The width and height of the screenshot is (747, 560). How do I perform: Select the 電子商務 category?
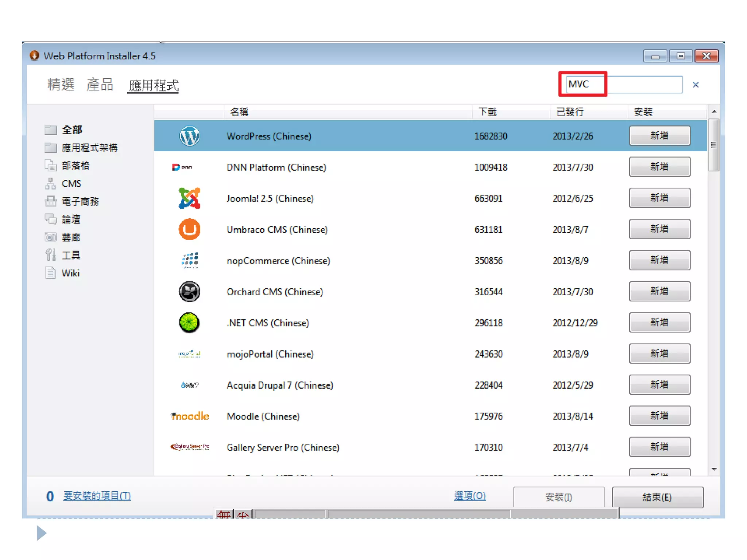(x=80, y=201)
